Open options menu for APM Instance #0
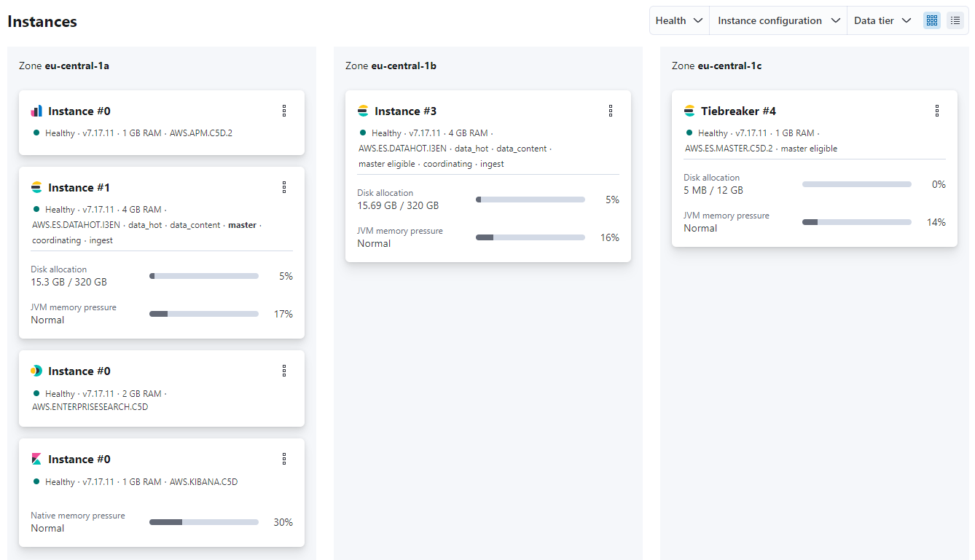This screenshot has width=975, height=560. (x=284, y=111)
